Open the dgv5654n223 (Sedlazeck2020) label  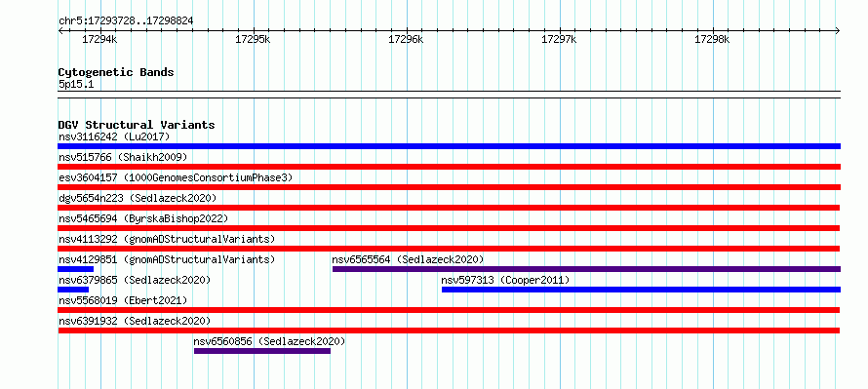tap(138, 198)
